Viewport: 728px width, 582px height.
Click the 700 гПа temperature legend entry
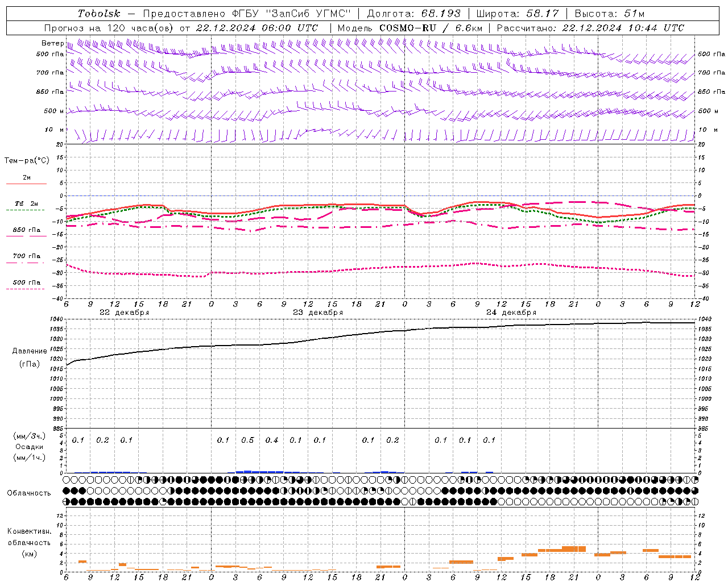(x=27, y=256)
